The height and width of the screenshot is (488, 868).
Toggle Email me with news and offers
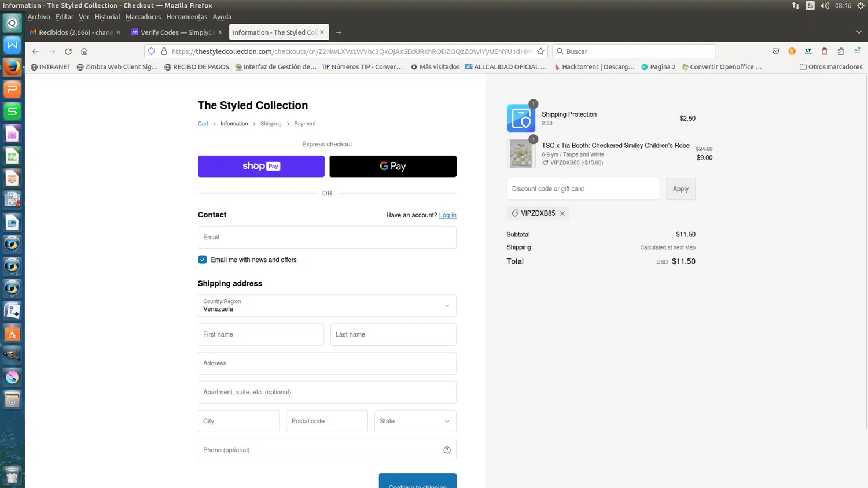(203, 260)
